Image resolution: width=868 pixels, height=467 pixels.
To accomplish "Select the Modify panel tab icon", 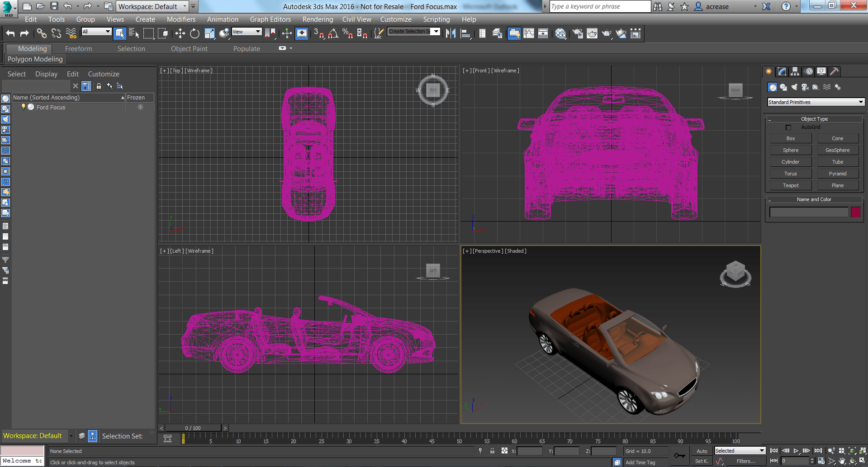I will point(782,71).
